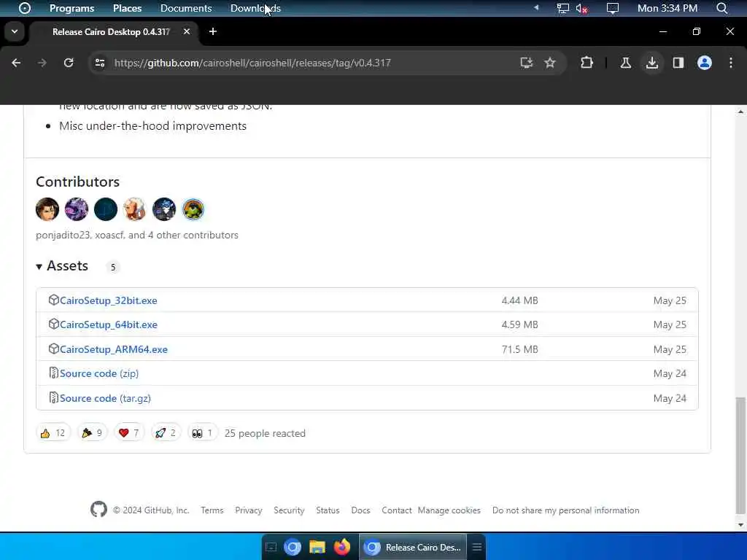Download CairoSetup_ARM64.exe
The width and height of the screenshot is (747, 560).
[x=113, y=349]
